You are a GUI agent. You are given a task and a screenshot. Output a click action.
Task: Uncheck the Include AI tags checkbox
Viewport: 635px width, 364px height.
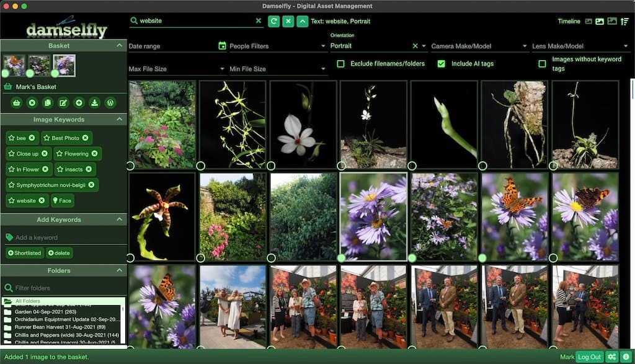click(x=442, y=64)
